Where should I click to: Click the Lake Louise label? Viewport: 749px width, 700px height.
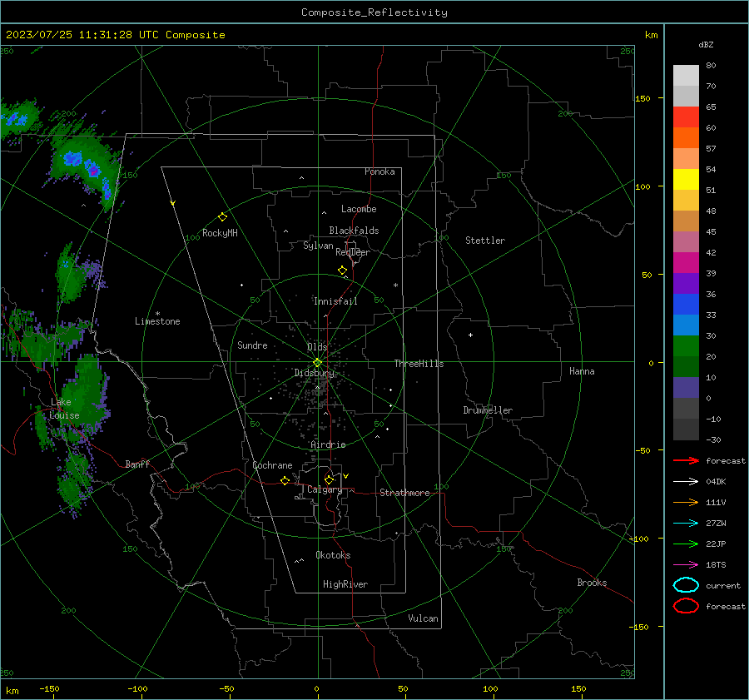click(64, 409)
